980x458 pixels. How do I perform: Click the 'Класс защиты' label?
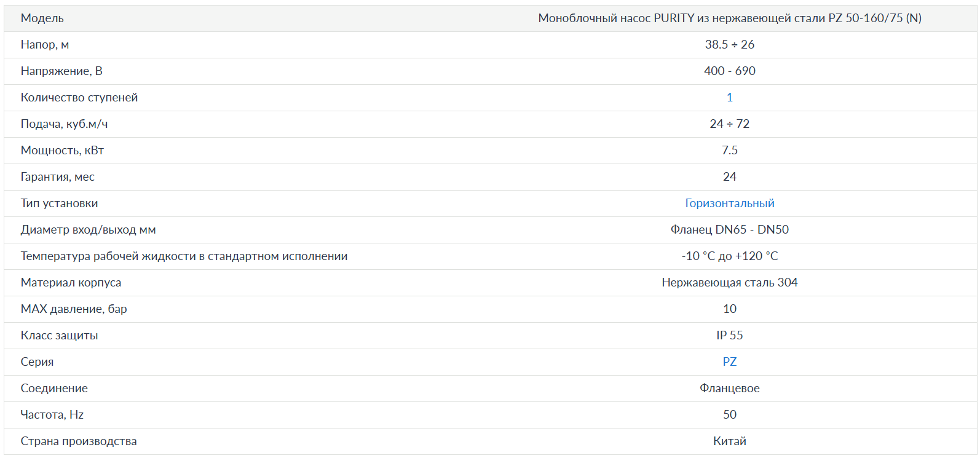59,335
